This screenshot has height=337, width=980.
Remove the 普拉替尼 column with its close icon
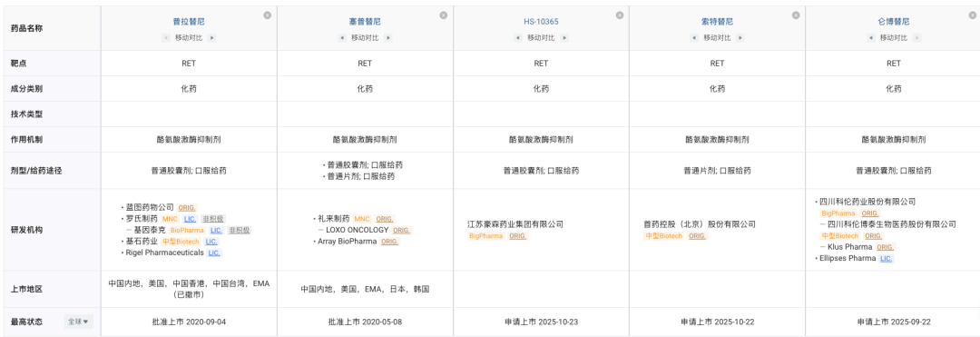click(267, 15)
